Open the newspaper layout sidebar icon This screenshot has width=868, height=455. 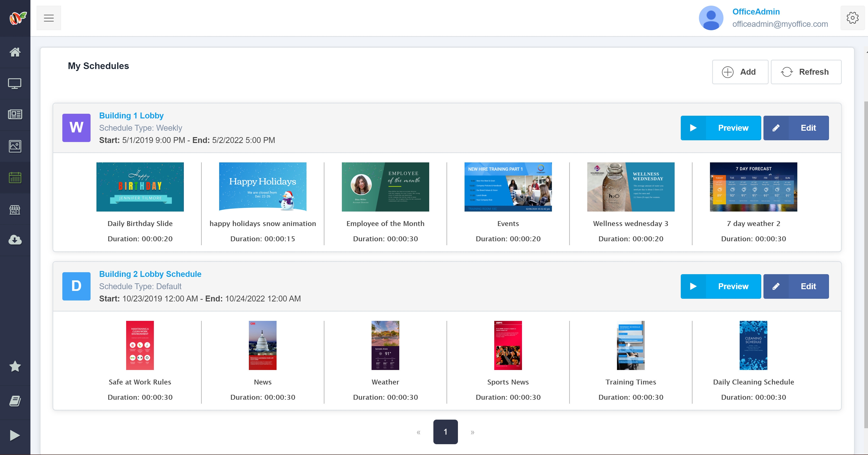[15, 115]
